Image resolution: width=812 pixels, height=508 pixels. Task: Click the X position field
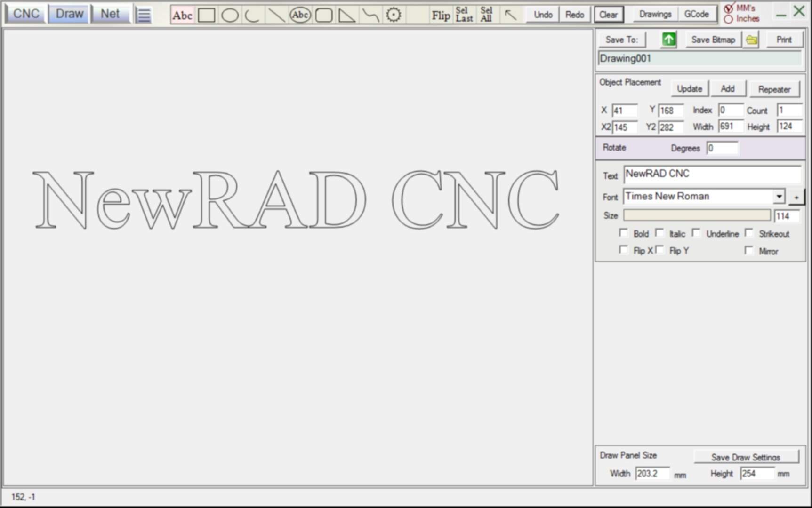click(625, 111)
